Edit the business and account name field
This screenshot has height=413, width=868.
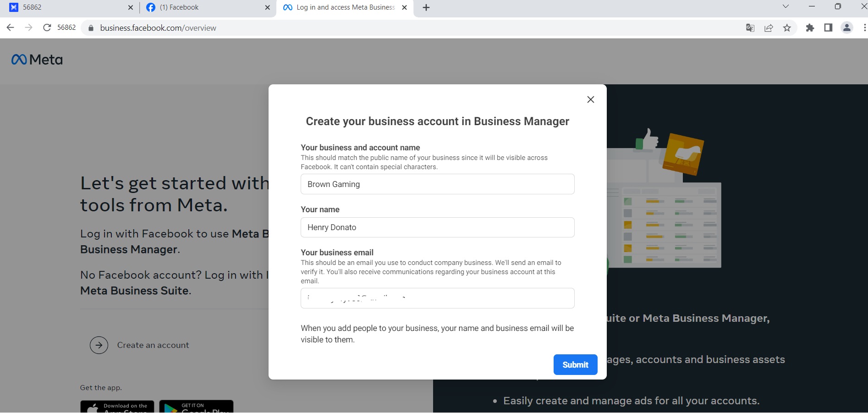tap(437, 184)
